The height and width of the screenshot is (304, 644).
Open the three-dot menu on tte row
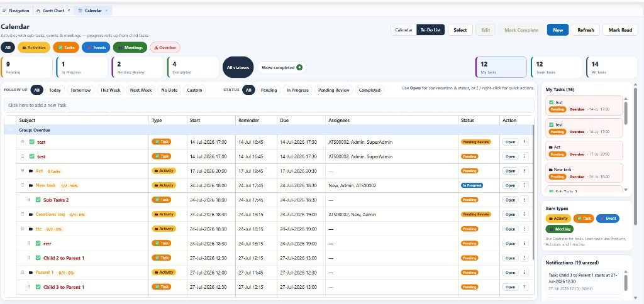(524, 229)
